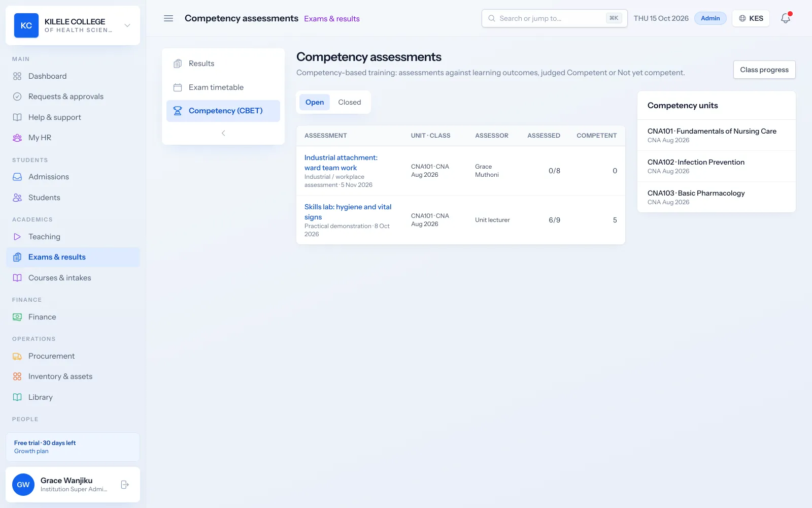Click the Results clipboard icon in submenu
This screenshot has width=812, height=508.
pyautogui.click(x=178, y=63)
